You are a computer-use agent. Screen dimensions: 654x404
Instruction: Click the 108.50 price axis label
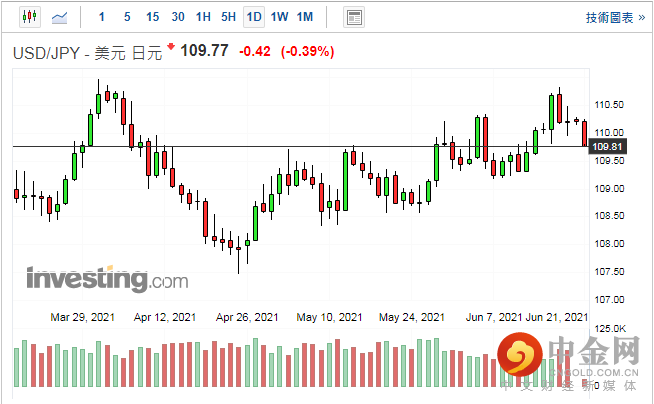[609, 216]
